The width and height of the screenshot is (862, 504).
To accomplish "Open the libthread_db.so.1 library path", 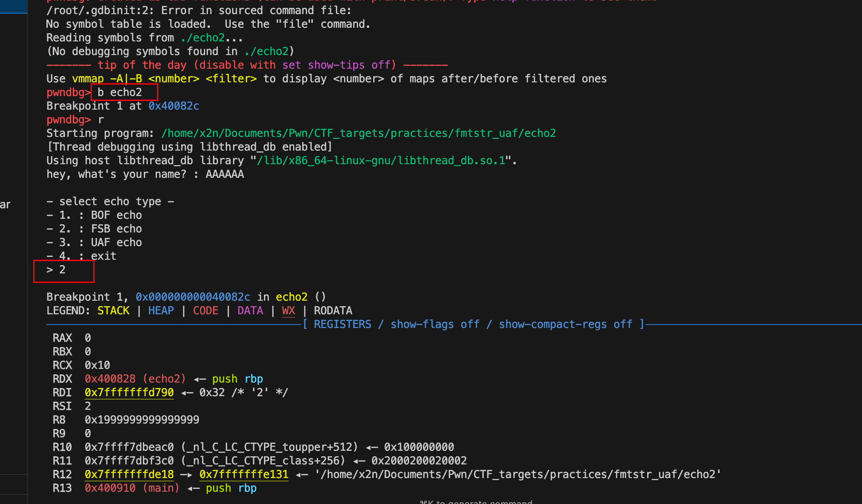I will (x=381, y=161).
